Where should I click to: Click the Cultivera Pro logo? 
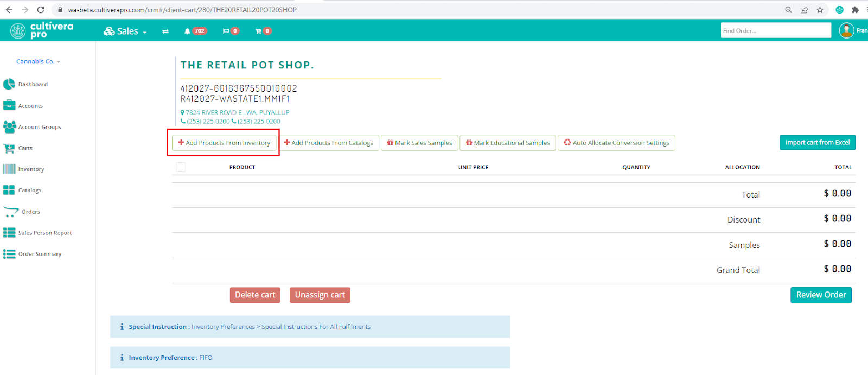point(42,30)
